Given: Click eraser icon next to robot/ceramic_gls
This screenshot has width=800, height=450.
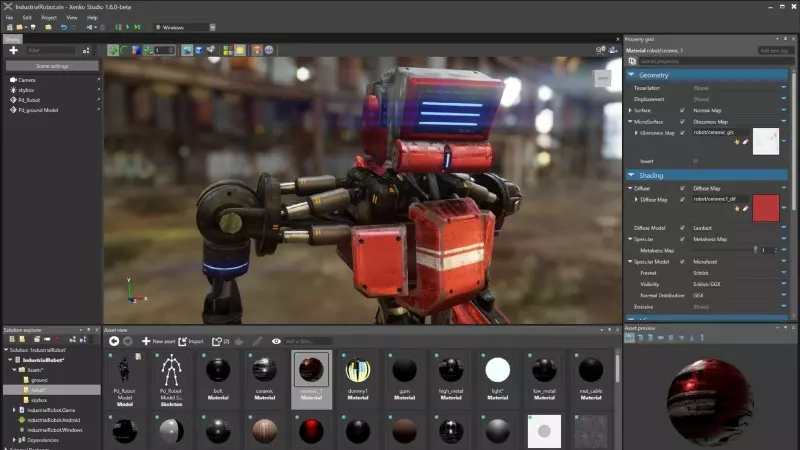Looking at the screenshot, I should [745, 142].
